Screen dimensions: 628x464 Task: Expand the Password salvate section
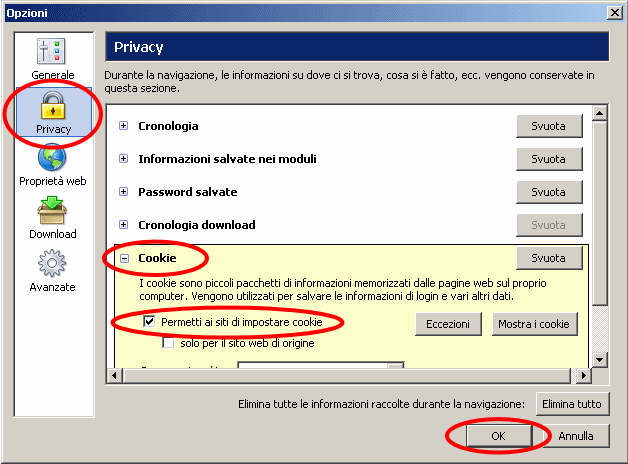pos(124,192)
